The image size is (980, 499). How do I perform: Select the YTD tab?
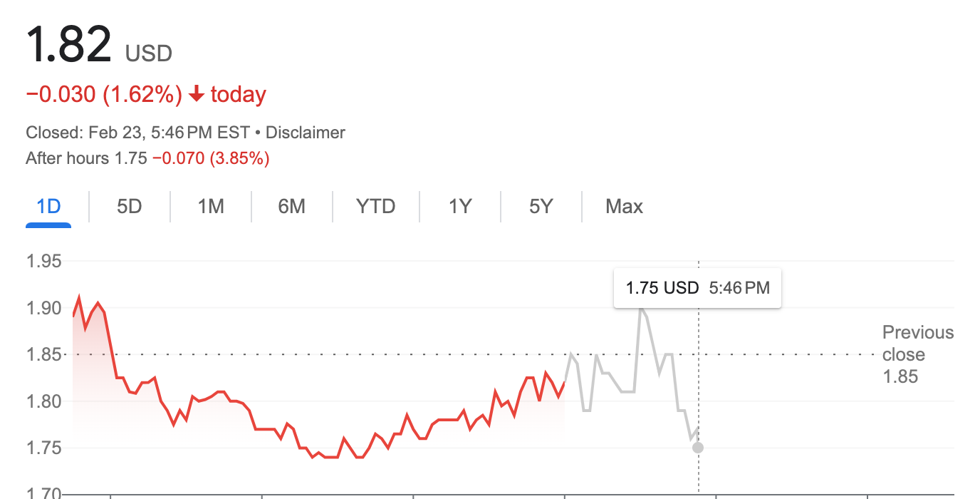pos(375,207)
